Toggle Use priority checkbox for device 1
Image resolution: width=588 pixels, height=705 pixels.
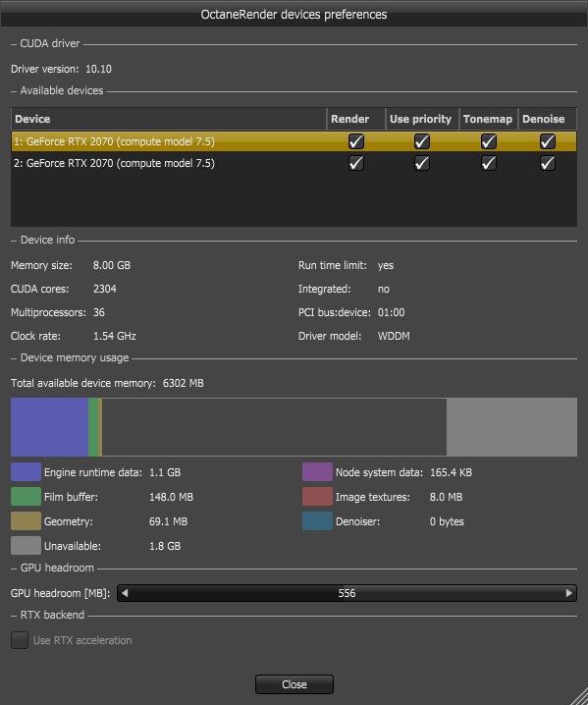tap(422, 141)
